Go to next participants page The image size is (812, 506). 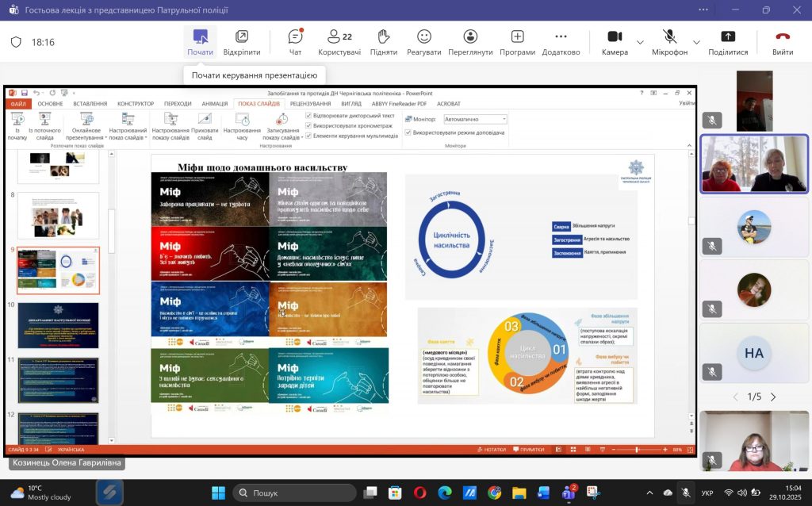click(x=773, y=397)
